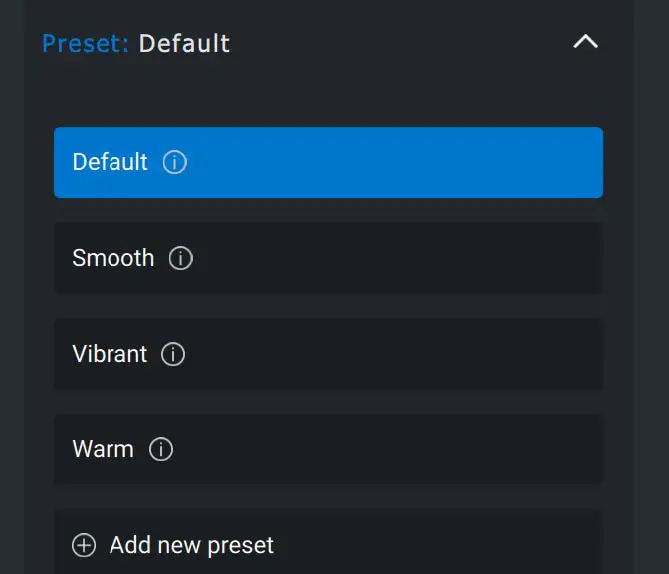Click the white 'Default' text in header
This screenshot has width=669, height=574.
click(184, 44)
